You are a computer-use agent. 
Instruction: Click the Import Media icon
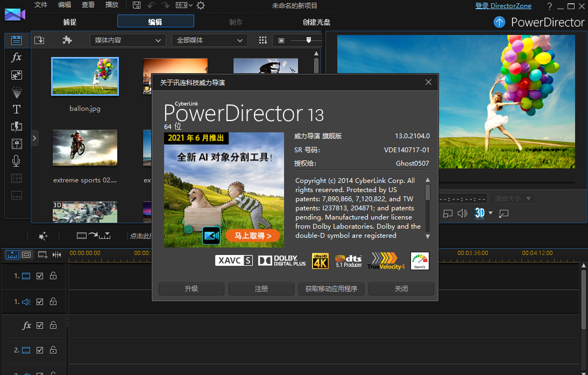(x=39, y=40)
